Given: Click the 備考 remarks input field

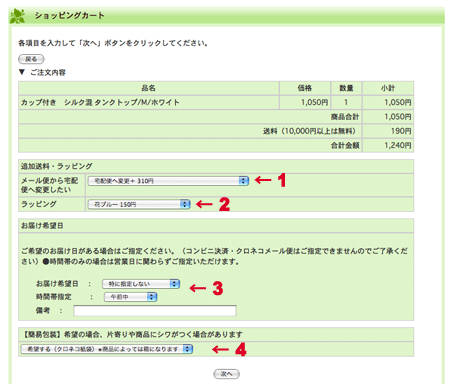Looking at the screenshot, I should tap(155, 311).
